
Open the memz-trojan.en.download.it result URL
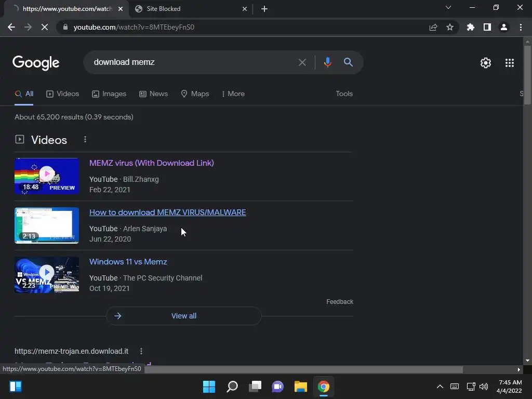tap(72, 351)
